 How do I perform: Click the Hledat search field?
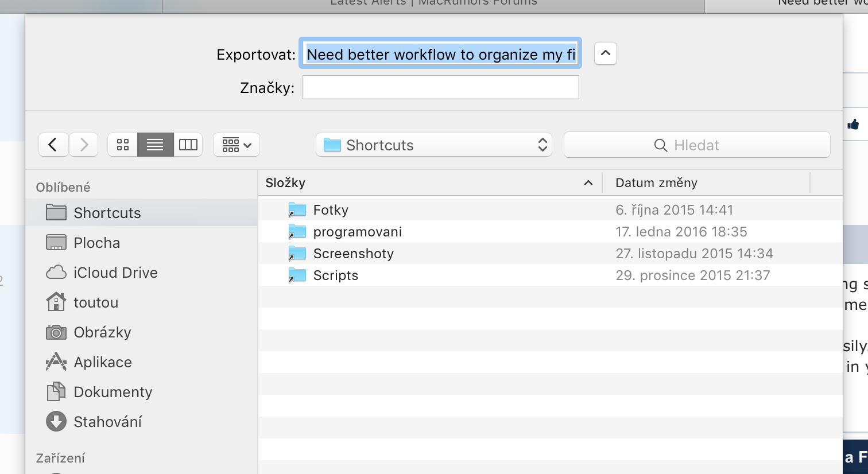(x=696, y=145)
